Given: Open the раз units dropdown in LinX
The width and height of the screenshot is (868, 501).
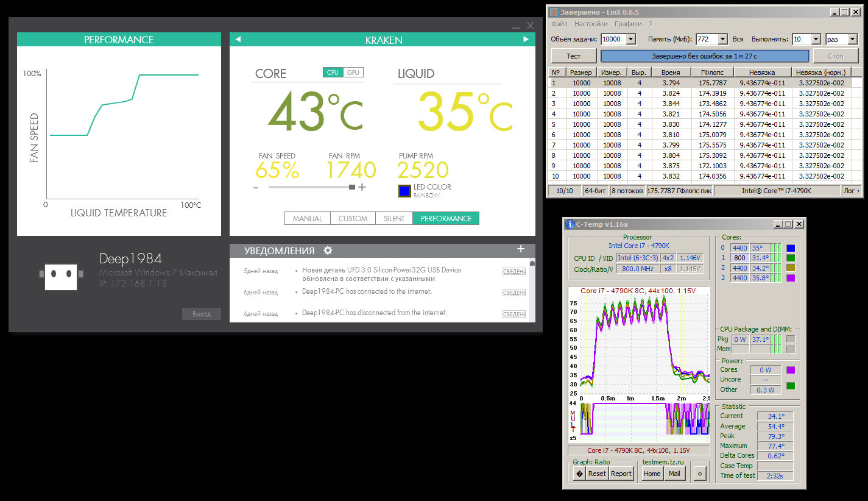Looking at the screenshot, I should [x=852, y=39].
